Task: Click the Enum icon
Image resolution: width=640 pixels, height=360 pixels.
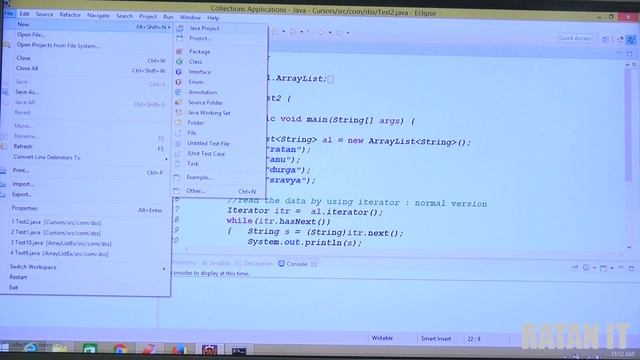Action: click(179, 82)
